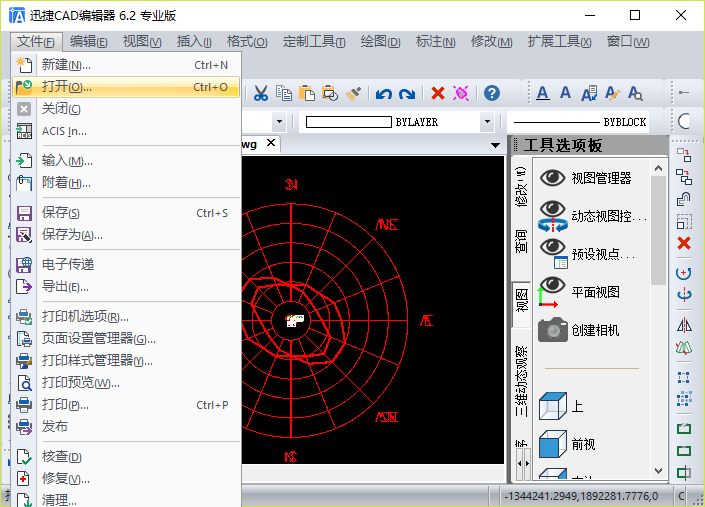
Task: Click the coordinates readout in status bar
Action: (x=581, y=496)
